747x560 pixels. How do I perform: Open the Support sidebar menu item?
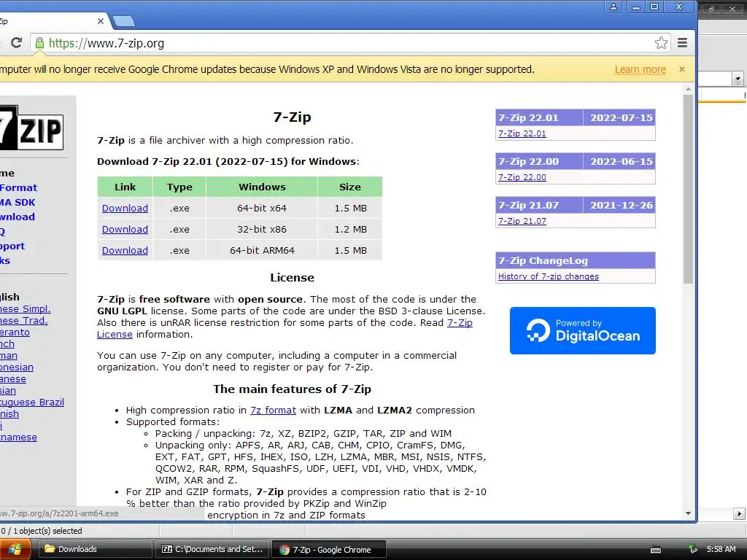[x=12, y=246]
